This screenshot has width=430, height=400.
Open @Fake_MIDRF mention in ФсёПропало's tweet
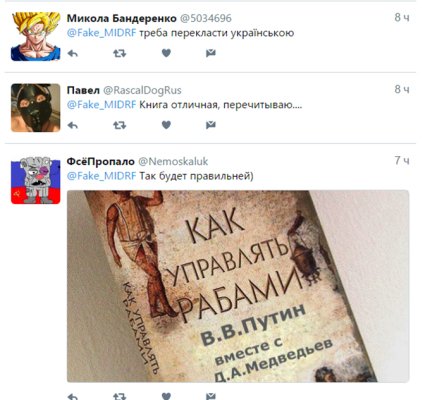click(101, 176)
